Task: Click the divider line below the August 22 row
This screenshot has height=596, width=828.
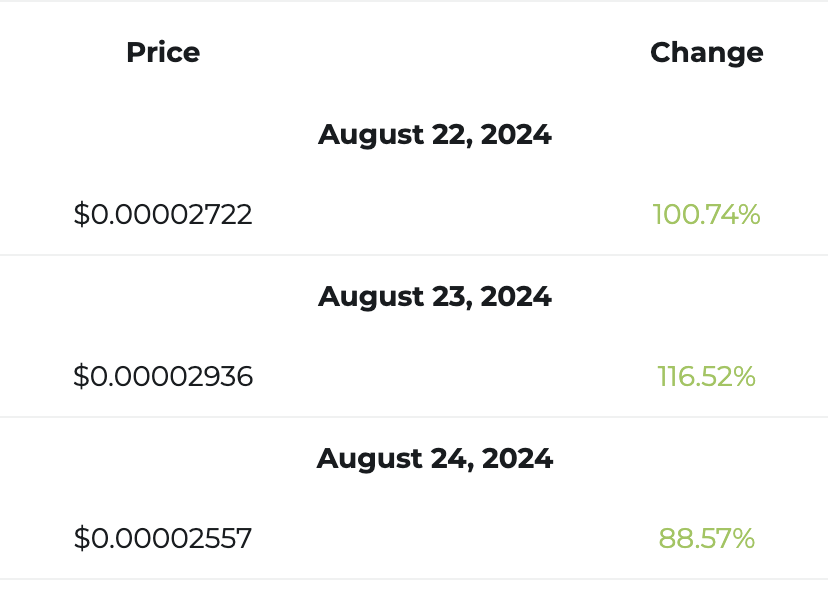Action: (414, 255)
